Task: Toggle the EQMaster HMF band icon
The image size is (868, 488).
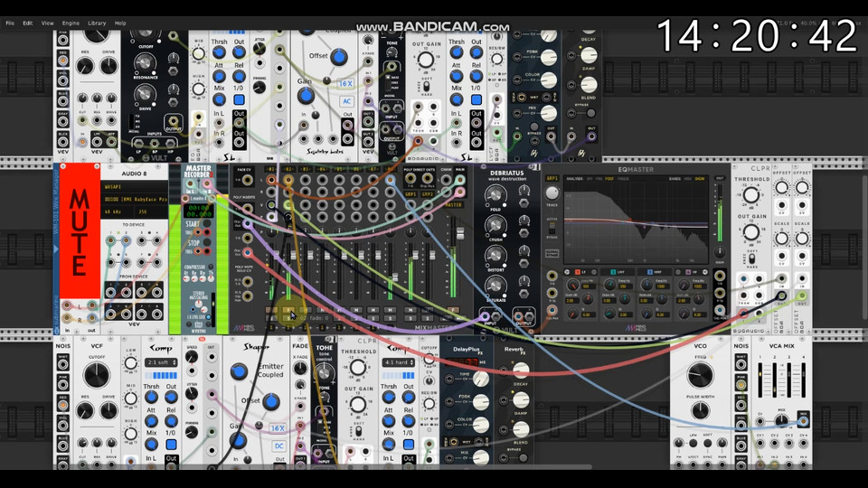Action: [x=650, y=272]
